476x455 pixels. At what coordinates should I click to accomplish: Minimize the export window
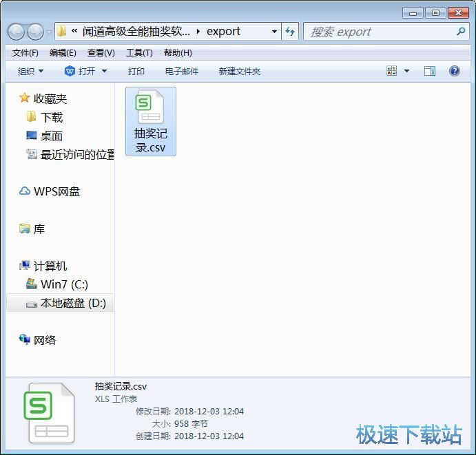(413, 13)
